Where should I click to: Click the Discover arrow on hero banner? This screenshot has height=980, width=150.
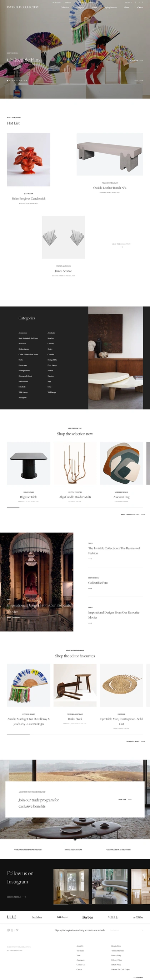[x=141, y=60]
